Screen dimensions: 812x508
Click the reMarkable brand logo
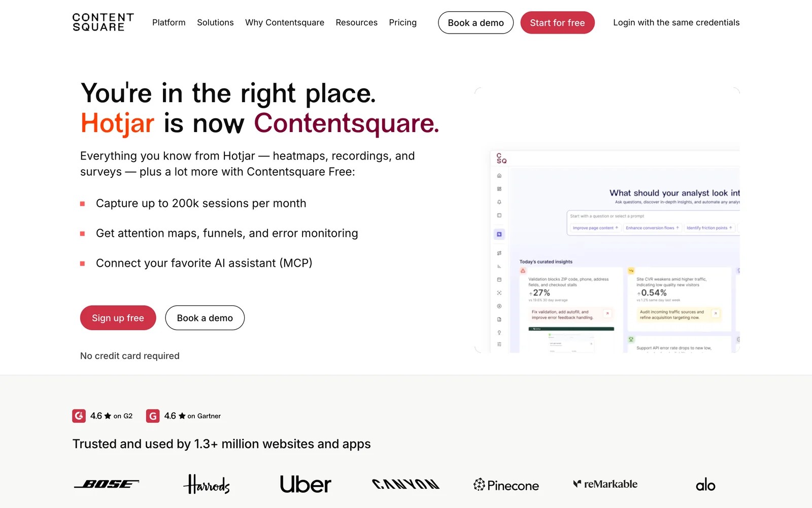point(605,484)
